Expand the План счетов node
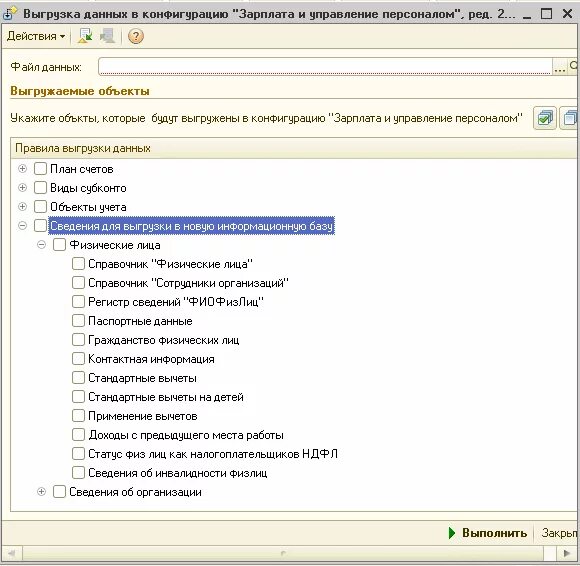The image size is (580, 566). (22, 169)
